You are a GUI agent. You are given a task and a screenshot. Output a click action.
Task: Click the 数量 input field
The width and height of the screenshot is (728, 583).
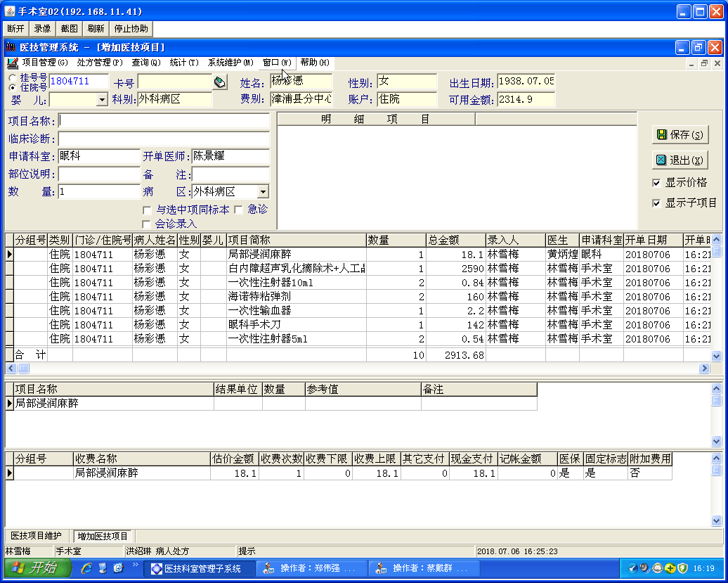click(x=99, y=192)
